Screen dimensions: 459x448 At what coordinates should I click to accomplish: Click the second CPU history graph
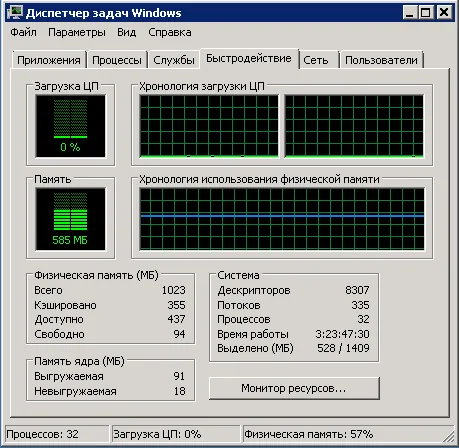tap(354, 126)
